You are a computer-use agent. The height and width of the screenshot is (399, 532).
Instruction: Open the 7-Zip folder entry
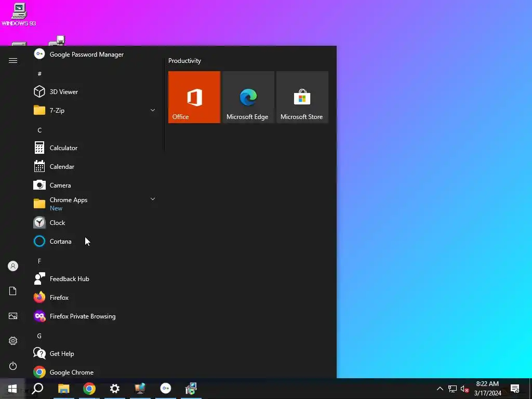click(95, 110)
